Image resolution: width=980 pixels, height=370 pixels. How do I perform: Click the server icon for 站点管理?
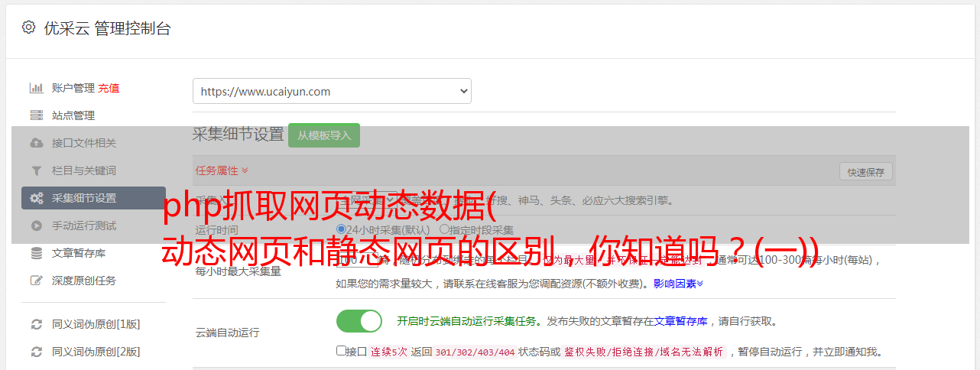[36, 115]
